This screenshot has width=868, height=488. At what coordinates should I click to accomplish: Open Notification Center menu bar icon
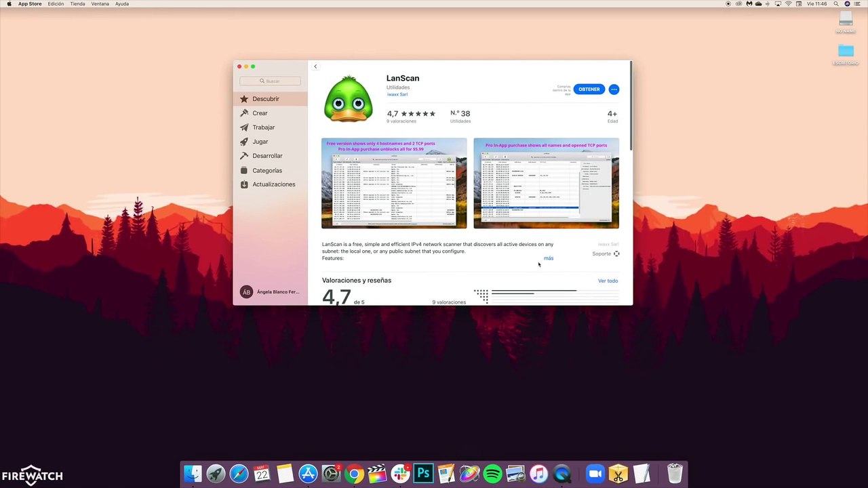(859, 3)
